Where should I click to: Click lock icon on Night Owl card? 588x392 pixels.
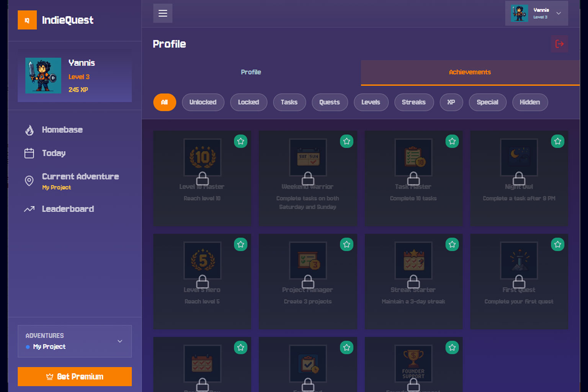pos(519,178)
